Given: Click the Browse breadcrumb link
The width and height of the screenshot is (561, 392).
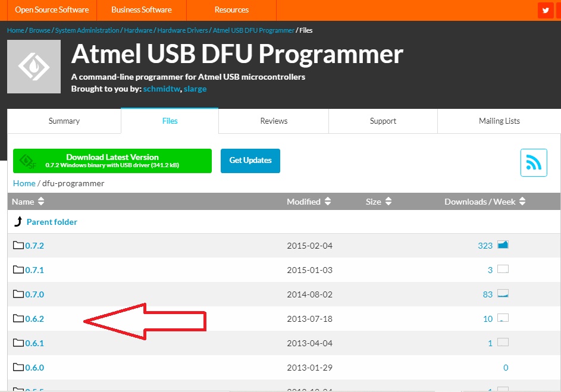Looking at the screenshot, I should pos(40,30).
